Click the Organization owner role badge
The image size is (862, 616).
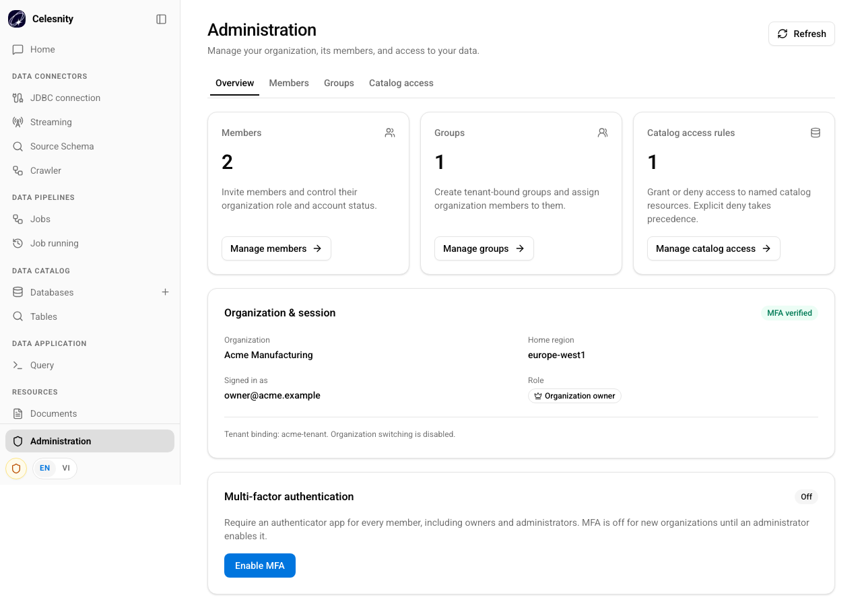574,396
